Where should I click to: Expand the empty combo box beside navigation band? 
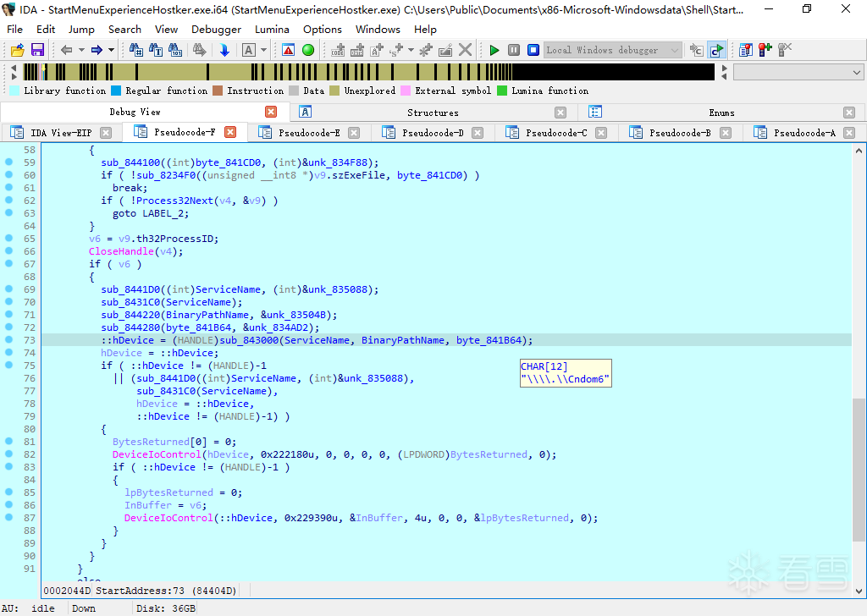click(857, 73)
